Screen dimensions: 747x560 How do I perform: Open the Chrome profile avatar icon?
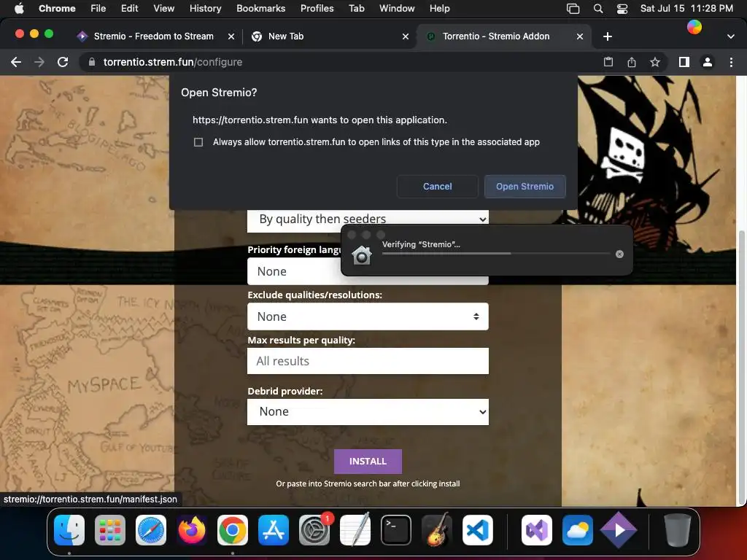(708, 62)
